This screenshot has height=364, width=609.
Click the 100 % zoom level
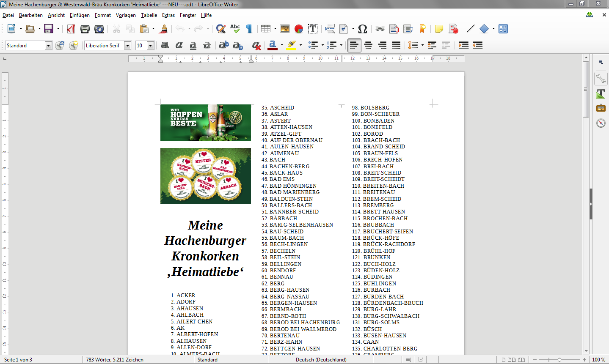coord(599,360)
